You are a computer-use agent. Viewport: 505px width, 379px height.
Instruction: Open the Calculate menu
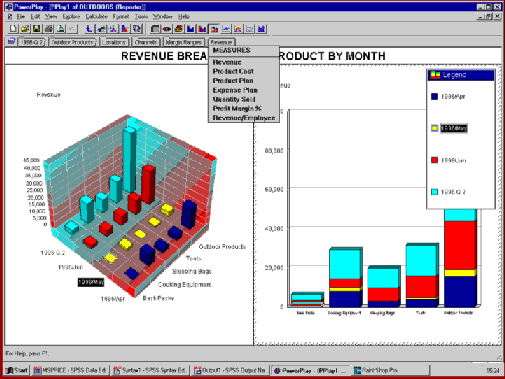(96, 16)
